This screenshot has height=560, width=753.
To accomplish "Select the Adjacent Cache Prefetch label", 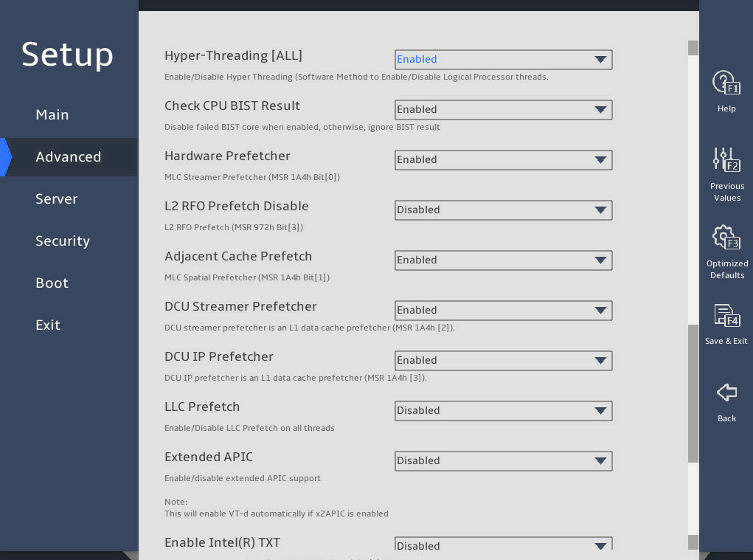I will click(238, 257).
